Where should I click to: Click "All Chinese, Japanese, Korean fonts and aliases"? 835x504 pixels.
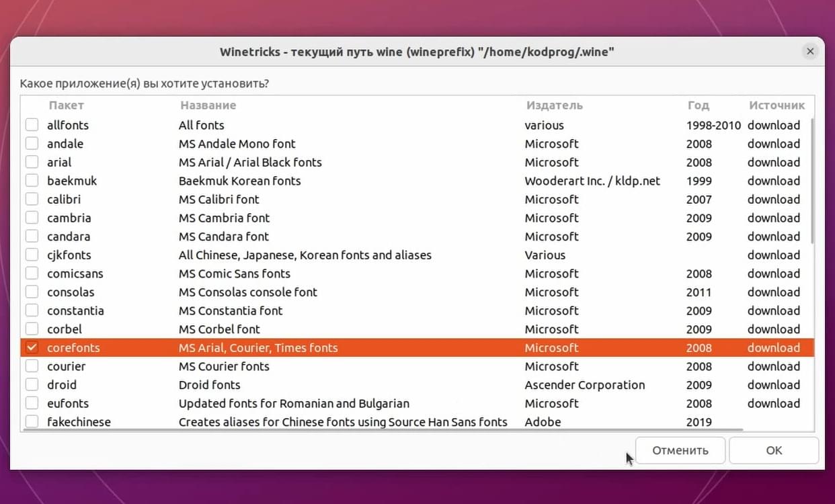305,255
